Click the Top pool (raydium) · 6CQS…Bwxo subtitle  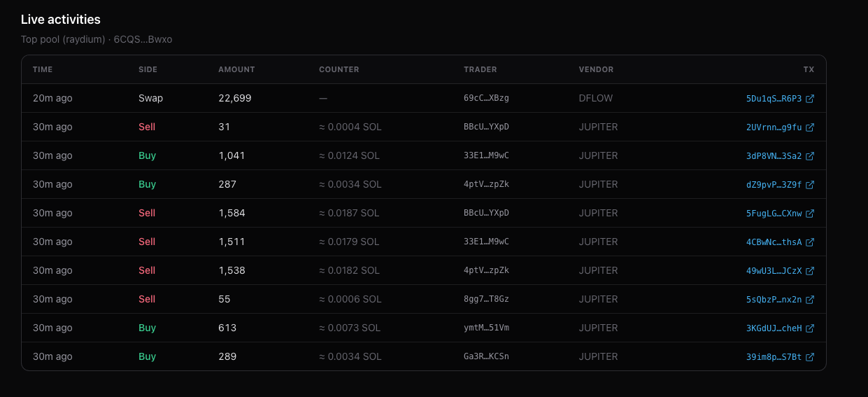pos(97,39)
